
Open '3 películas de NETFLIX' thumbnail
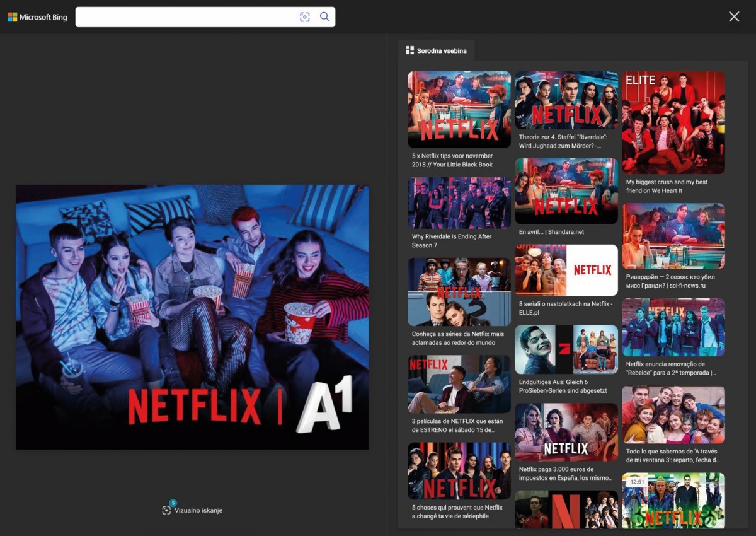tap(459, 385)
